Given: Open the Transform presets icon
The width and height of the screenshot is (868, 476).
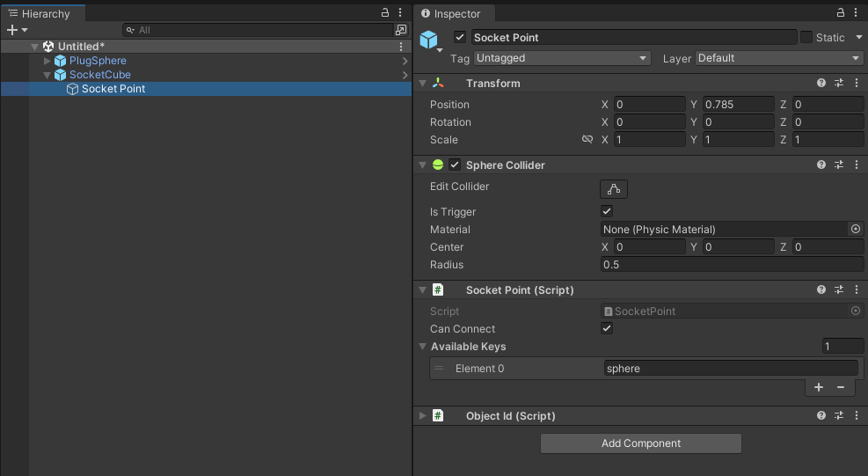Looking at the screenshot, I should (839, 83).
